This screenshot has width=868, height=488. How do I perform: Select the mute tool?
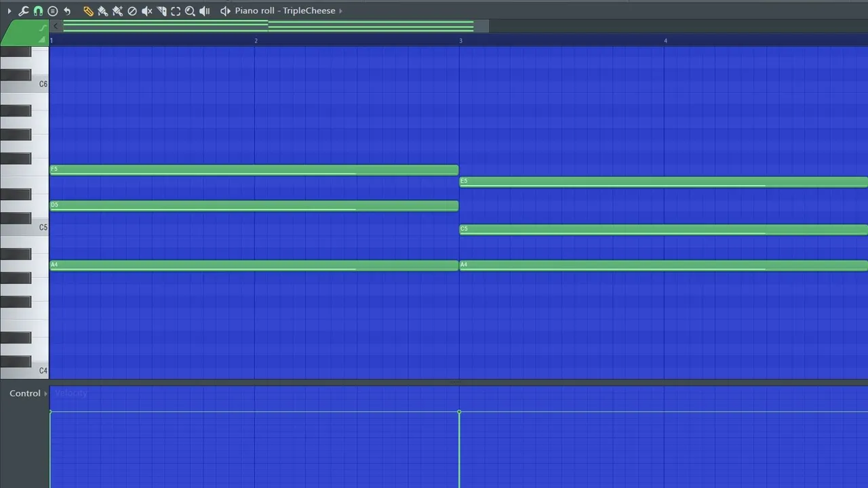(146, 11)
